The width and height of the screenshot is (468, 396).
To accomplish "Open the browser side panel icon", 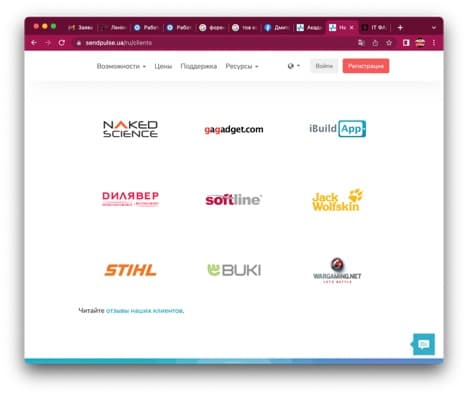I will (x=406, y=43).
